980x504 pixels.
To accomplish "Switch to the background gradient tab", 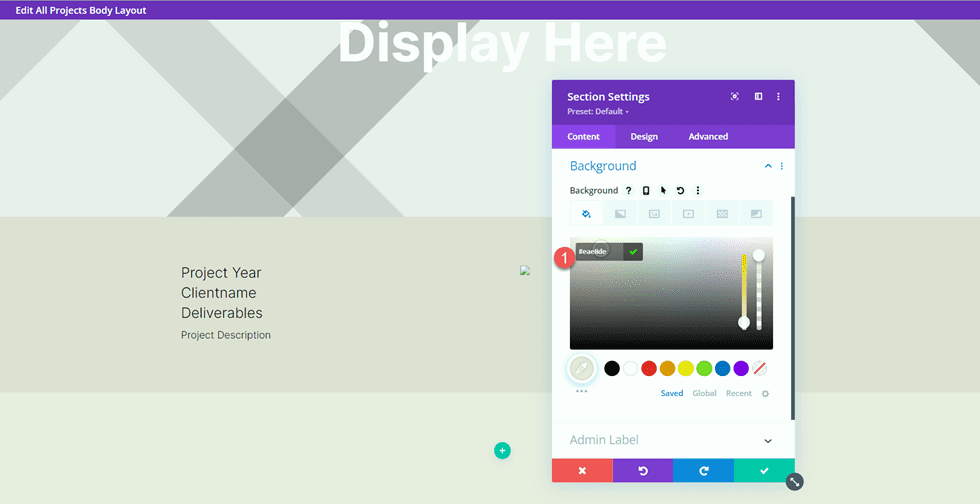I will point(621,213).
